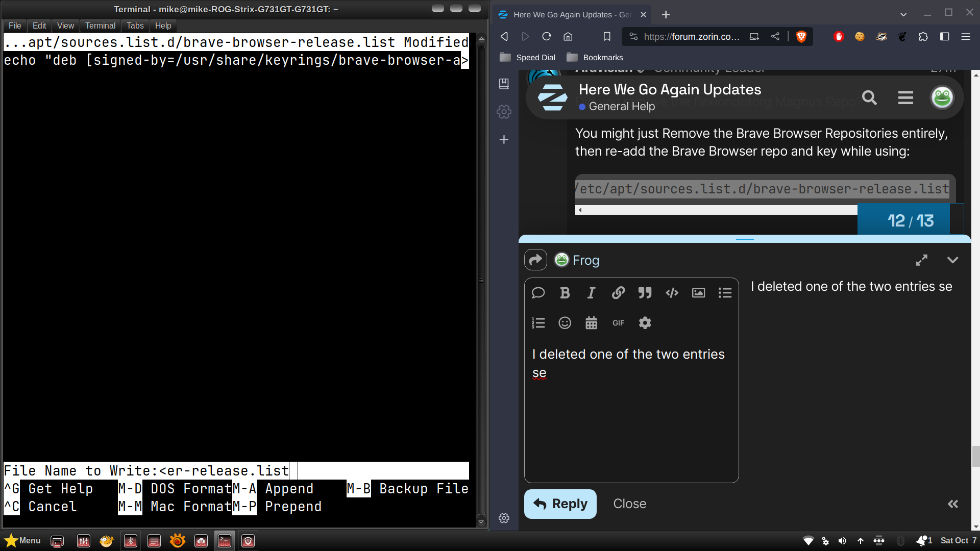This screenshot has height=551, width=980.
Task: Click the Sat Oct 7 clock
Action: pyautogui.click(x=958, y=541)
